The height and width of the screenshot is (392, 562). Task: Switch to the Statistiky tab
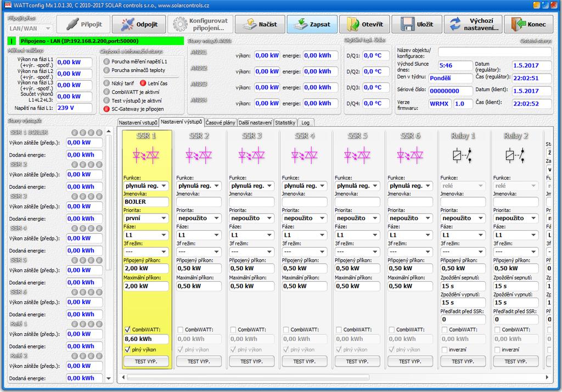coord(285,122)
